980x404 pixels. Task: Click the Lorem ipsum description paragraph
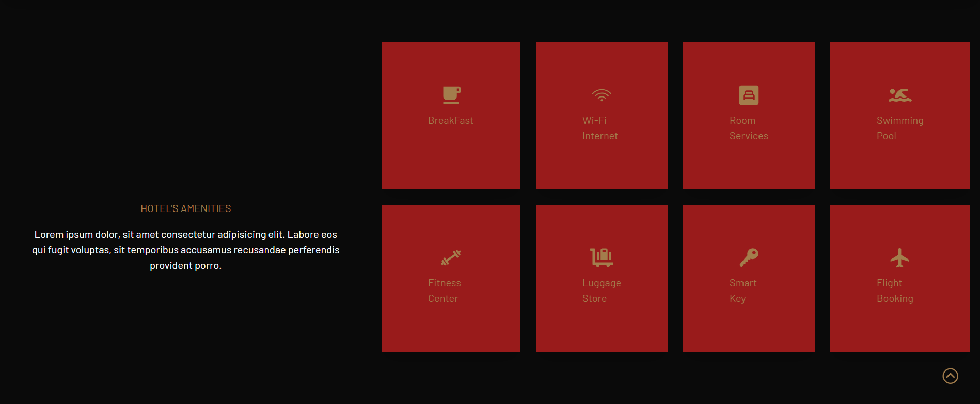point(186,250)
